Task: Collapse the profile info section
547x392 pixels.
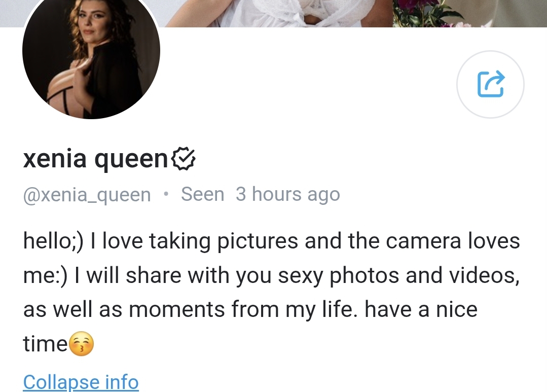Action: [81, 382]
